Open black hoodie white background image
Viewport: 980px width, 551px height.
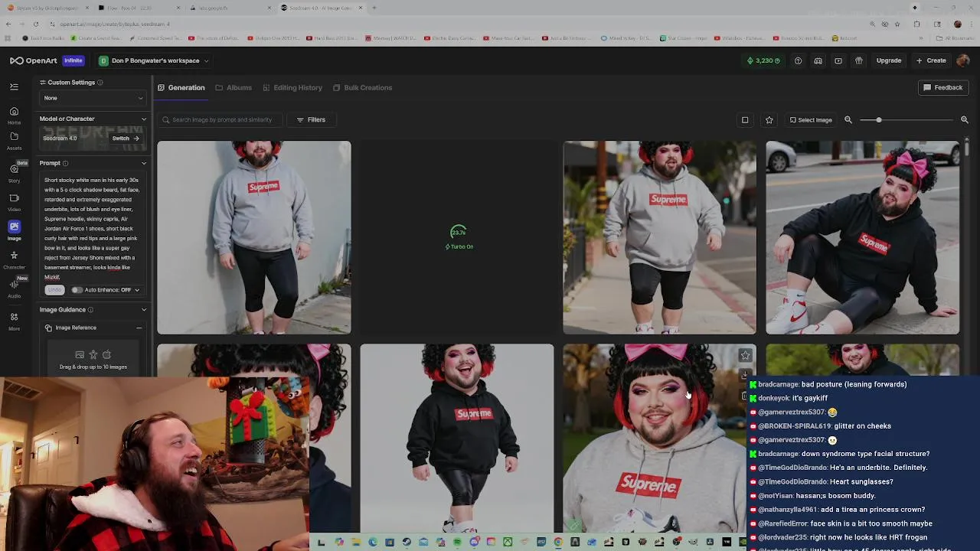[457, 438]
